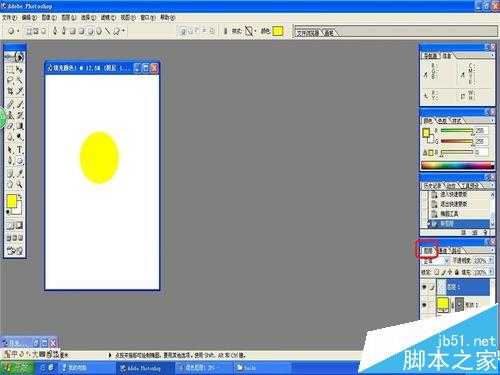Click the 形状 1 yellow layer thumbnail
Image resolution: width=500 pixels, height=375 pixels.
(x=442, y=305)
